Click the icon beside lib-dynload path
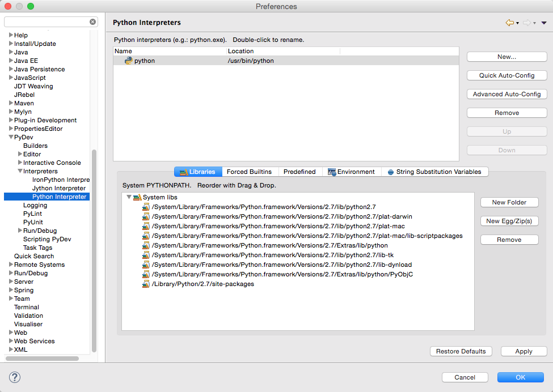The height and width of the screenshot is (392, 553). tap(146, 265)
